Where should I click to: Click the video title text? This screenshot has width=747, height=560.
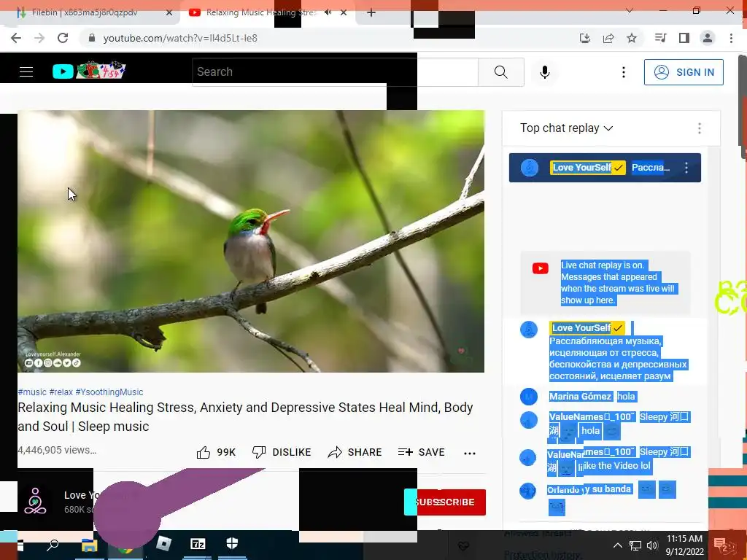[245, 416]
